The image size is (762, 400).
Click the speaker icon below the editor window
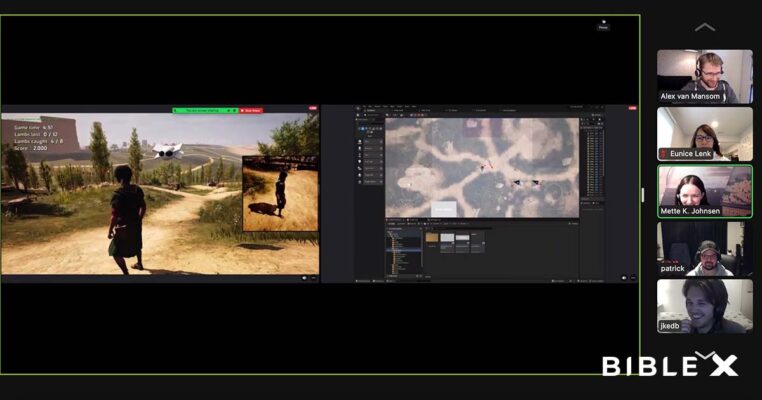click(624, 278)
